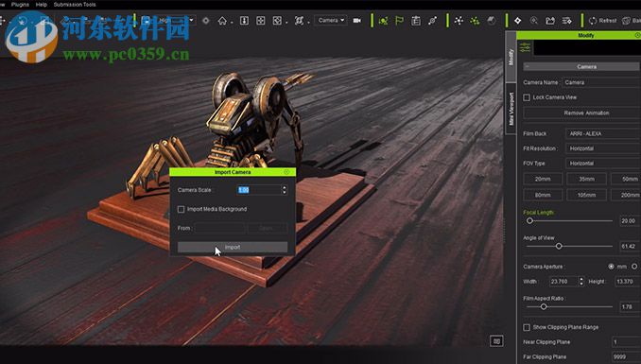The image size is (641, 364).
Task: Open the Camera view dropdown in toolbar
Action: (x=331, y=21)
